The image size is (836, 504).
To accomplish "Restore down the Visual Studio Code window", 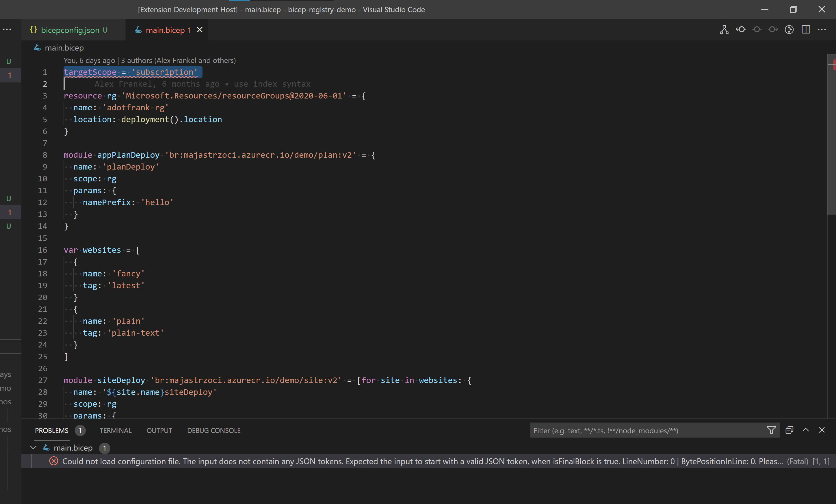I will click(x=793, y=10).
